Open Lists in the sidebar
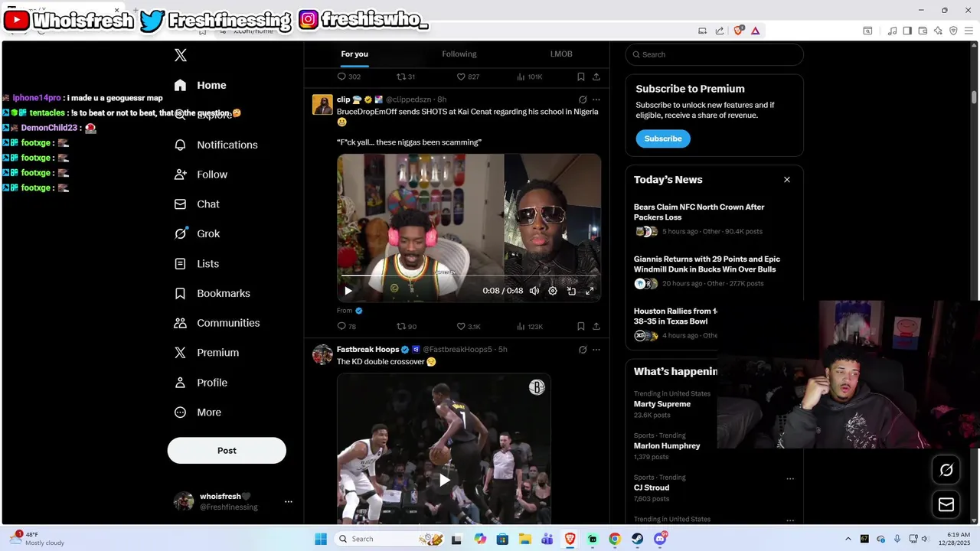The height and width of the screenshot is (551, 980). [x=197, y=264]
